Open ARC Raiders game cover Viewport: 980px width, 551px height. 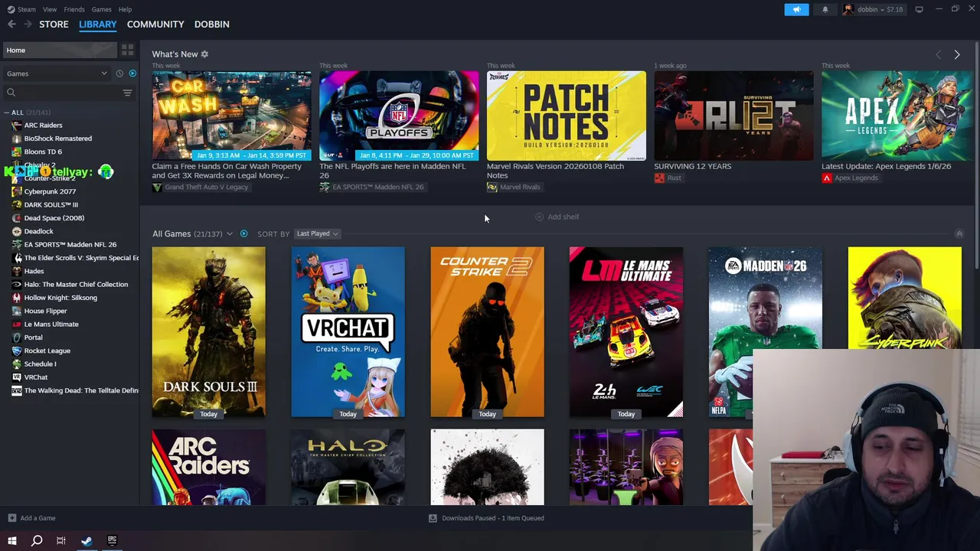pyautogui.click(x=208, y=468)
